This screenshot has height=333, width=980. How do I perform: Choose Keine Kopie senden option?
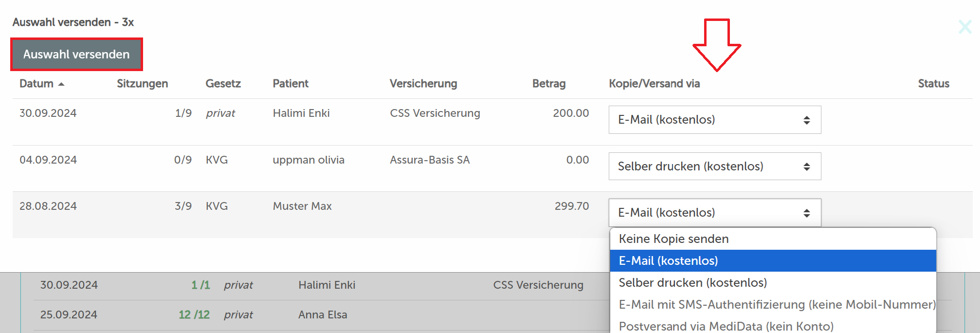673,239
